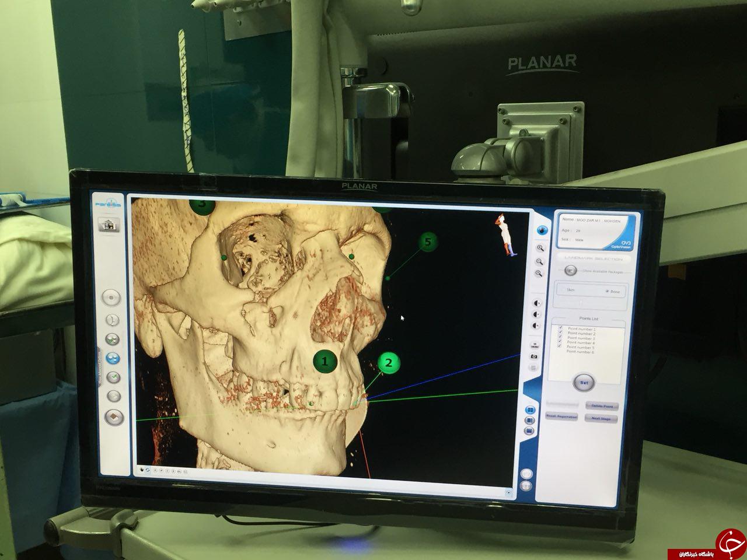Take a snapshot with the camera icon

click(533, 356)
